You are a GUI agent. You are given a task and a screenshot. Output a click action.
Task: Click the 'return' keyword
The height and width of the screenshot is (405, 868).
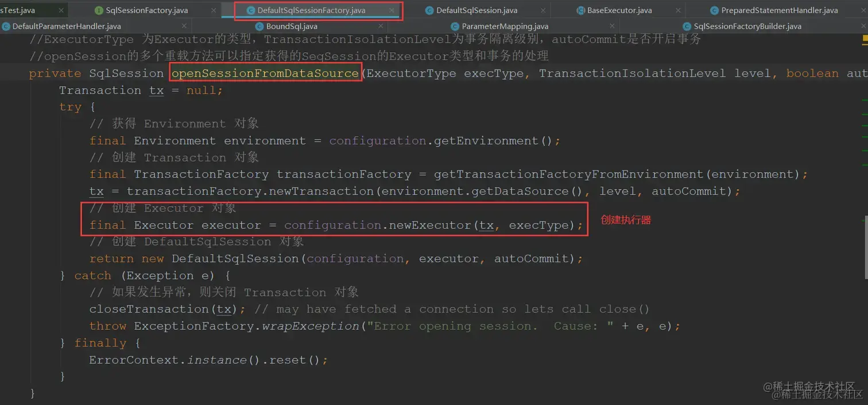tap(111, 259)
